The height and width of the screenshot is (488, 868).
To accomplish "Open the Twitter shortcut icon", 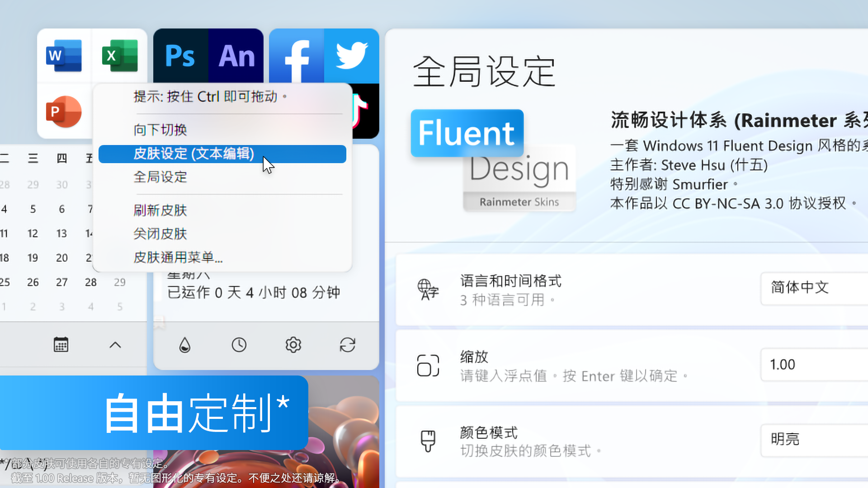I will tap(352, 56).
